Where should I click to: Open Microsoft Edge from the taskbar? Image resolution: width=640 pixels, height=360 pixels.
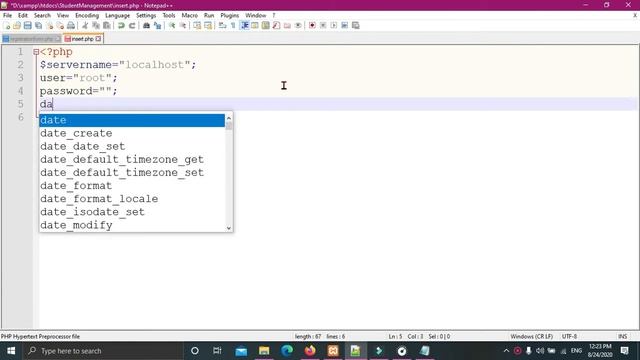[x=287, y=351]
